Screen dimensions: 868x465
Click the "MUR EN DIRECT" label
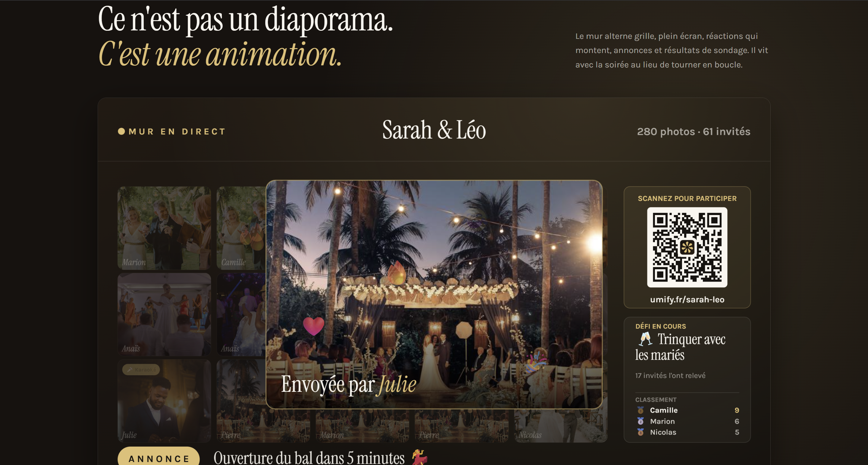177,132
